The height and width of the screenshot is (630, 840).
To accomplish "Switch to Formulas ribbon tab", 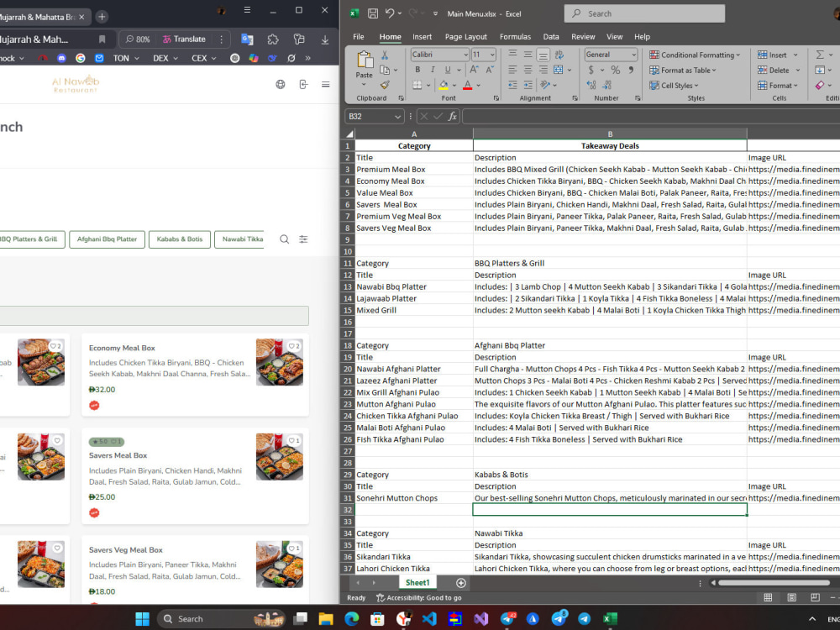I will (x=516, y=36).
